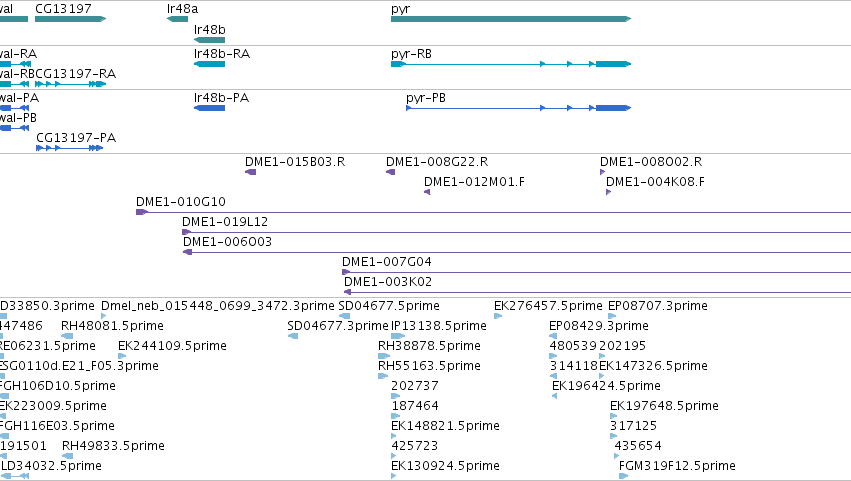Select the EK130924.5prime EST marker
Screen dimensions: 851x481
pyautogui.click(x=394, y=476)
